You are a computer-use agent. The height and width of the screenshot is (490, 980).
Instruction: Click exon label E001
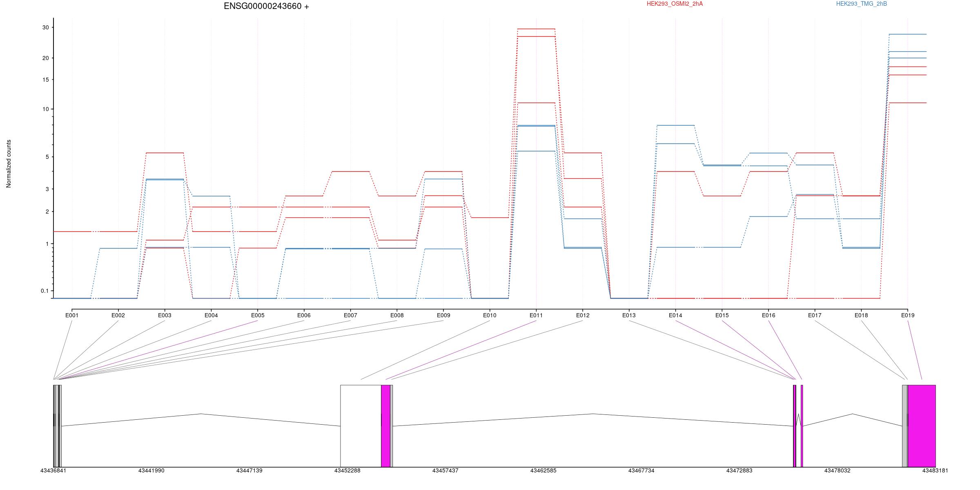72,315
